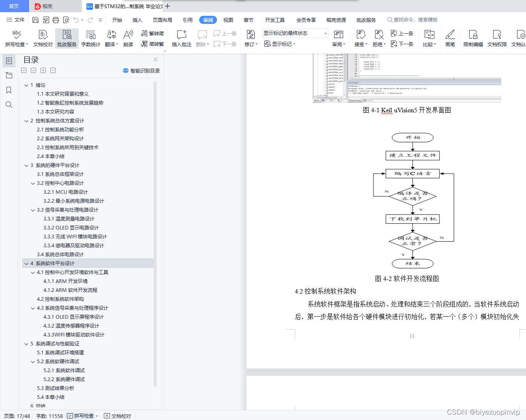
Task: Go to next revision (下一条) next to Reject
Action: pos(402,44)
